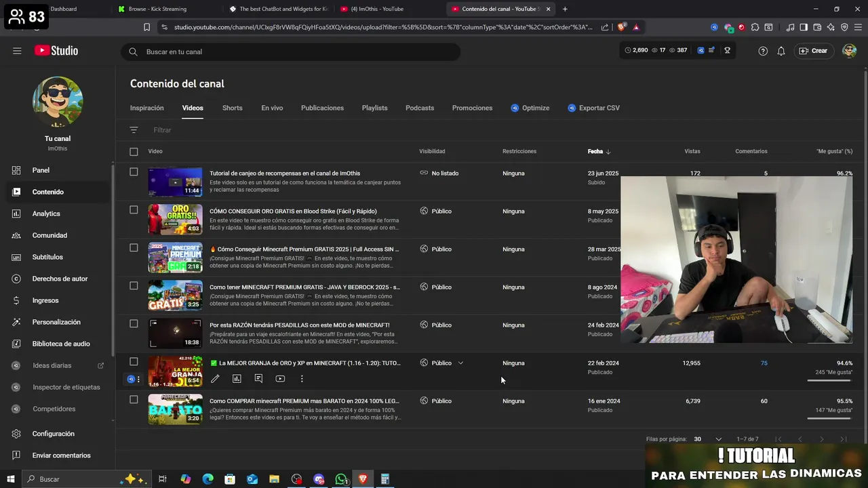Open the Podcasts tab
The height and width of the screenshot is (488, 868).
[x=420, y=108]
